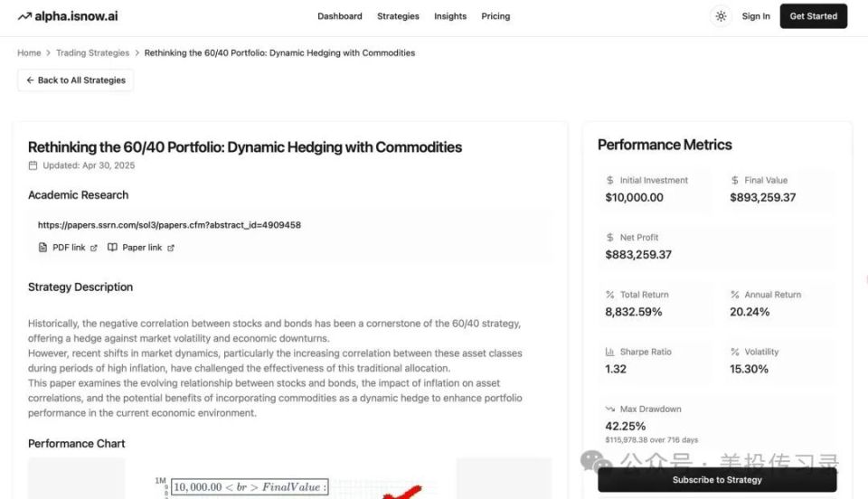Click dollar icon beside Final Value
The height and width of the screenshot is (499, 868).
click(x=734, y=181)
